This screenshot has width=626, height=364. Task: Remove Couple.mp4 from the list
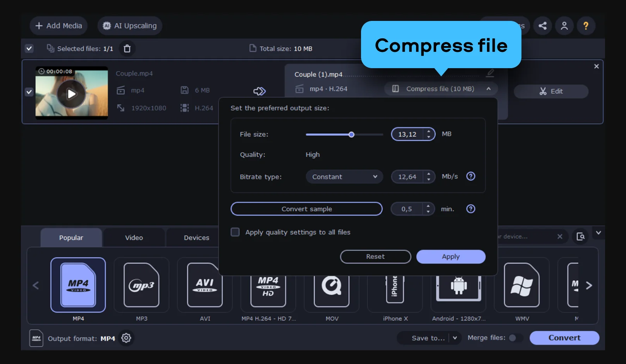[x=597, y=67]
